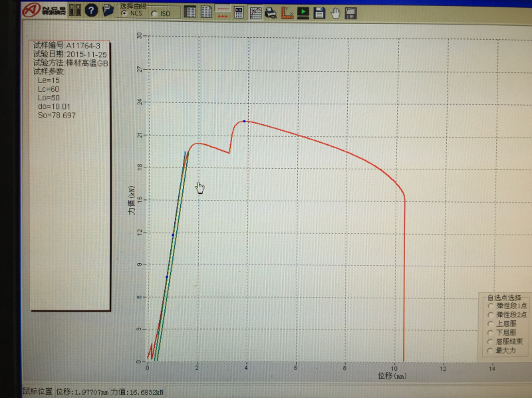Select the 弹性段1点 radio option
Image resolution: width=532 pixels, height=398 pixels.
coord(490,306)
